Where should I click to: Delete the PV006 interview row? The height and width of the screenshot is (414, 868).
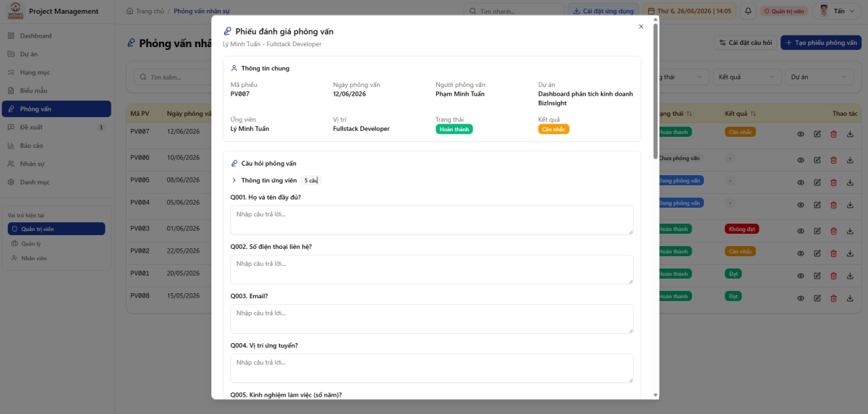tap(833, 160)
